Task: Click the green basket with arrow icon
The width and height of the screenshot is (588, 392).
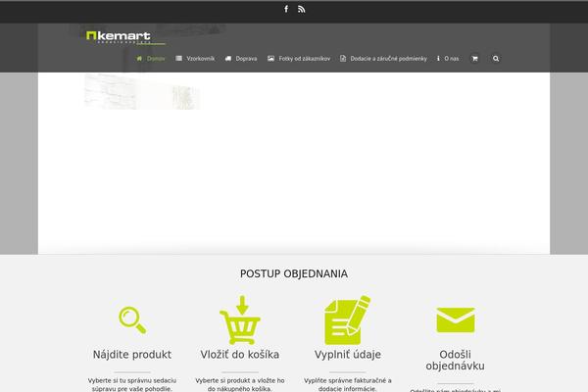Action: pos(240,320)
